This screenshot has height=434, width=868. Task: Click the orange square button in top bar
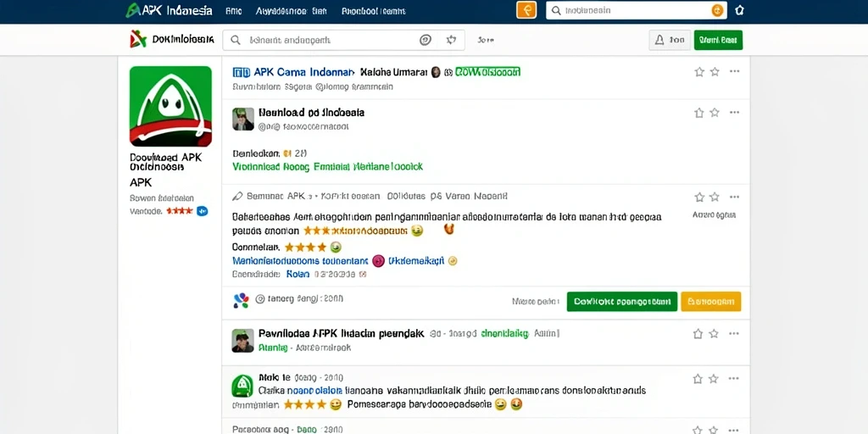pyautogui.click(x=526, y=10)
